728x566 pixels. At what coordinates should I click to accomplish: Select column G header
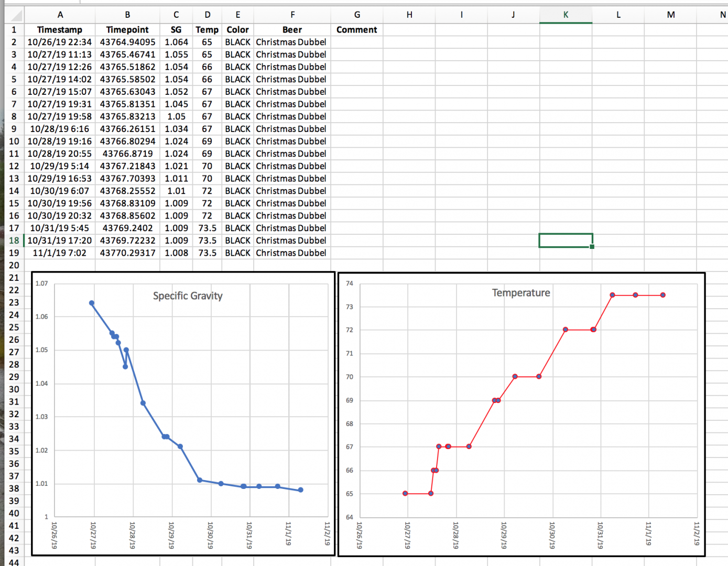coord(357,15)
